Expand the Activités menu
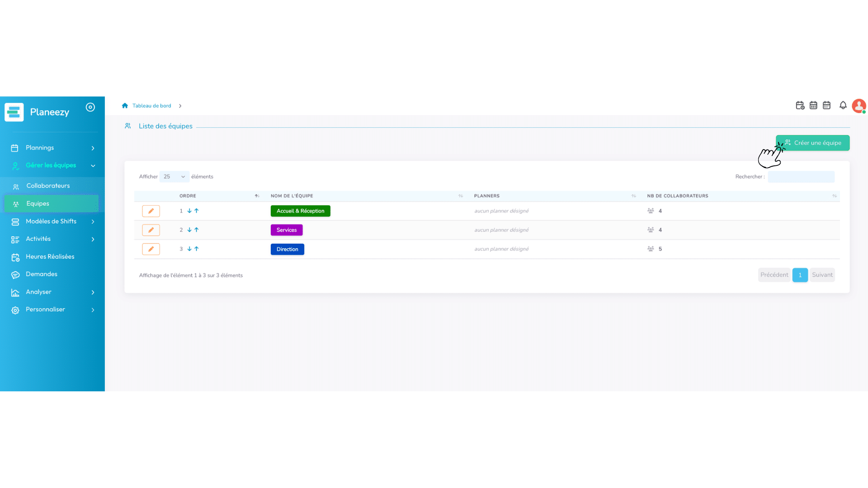Viewport: 868px width, 488px height. (x=52, y=239)
